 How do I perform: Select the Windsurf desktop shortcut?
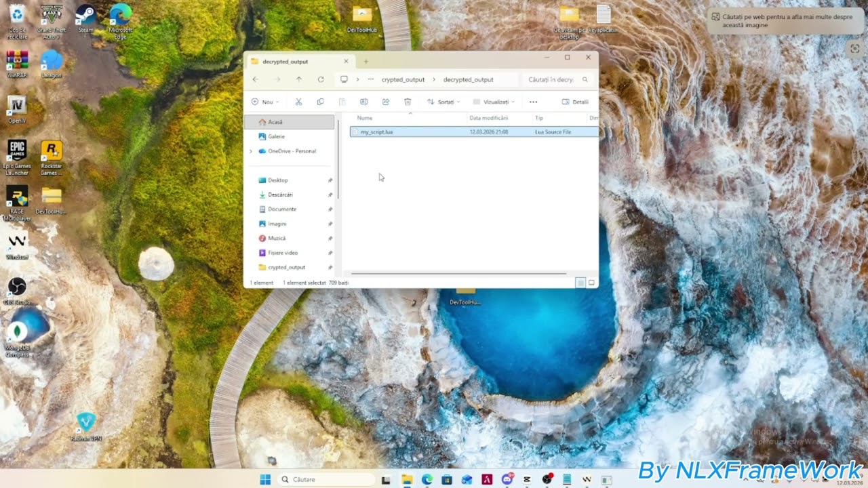tap(17, 245)
